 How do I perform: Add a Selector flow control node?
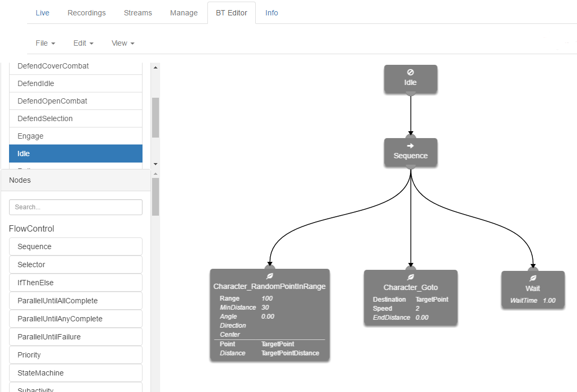(76, 265)
